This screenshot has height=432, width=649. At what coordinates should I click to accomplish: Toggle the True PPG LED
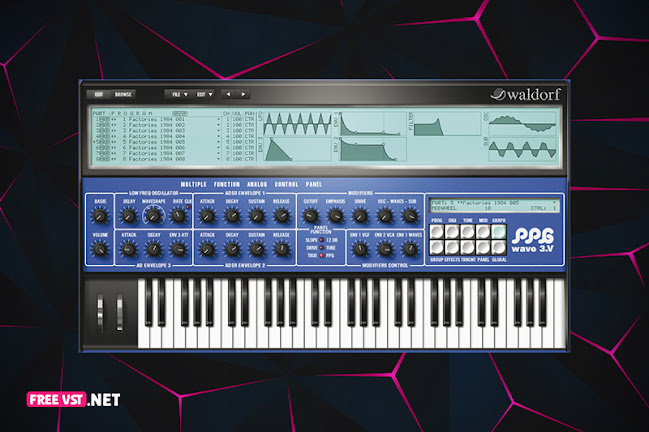pos(322,255)
